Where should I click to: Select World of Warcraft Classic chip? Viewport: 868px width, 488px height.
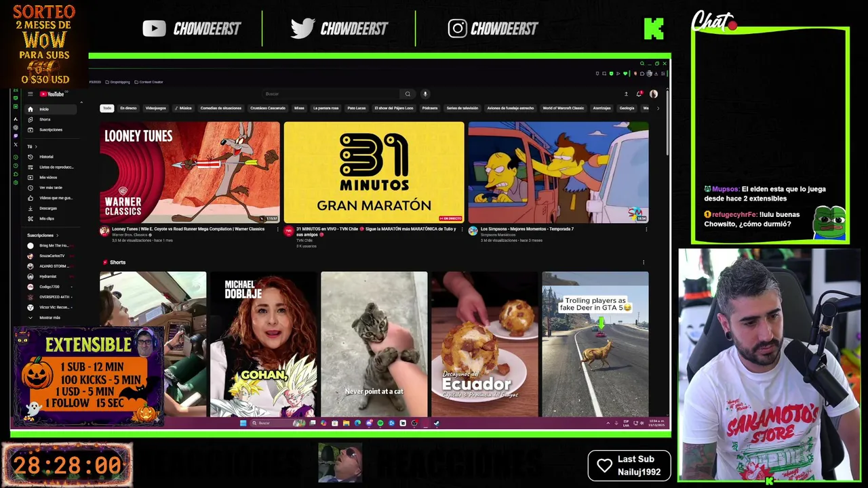563,108
